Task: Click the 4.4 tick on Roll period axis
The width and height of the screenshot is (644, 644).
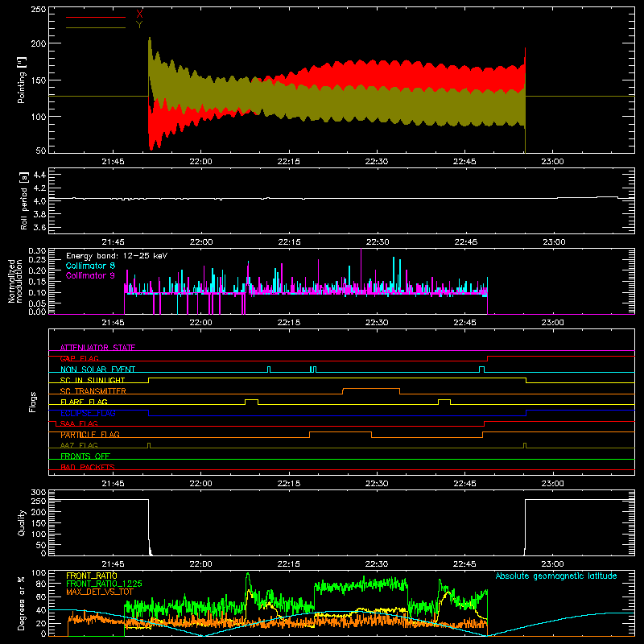Action: tap(39, 175)
